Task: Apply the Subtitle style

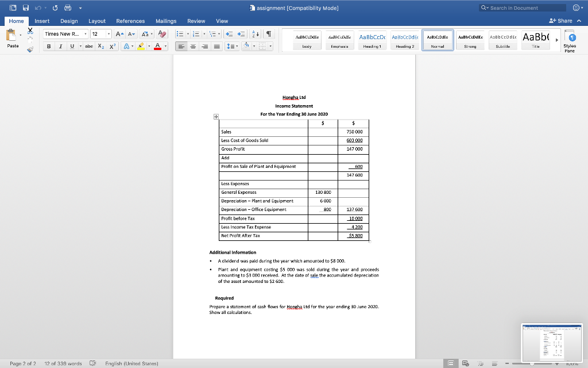Action: click(503, 40)
